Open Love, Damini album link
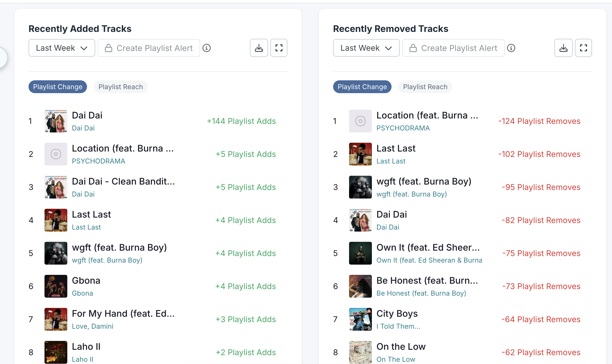The width and height of the screenshot is (612, 364). coord(93,326)
